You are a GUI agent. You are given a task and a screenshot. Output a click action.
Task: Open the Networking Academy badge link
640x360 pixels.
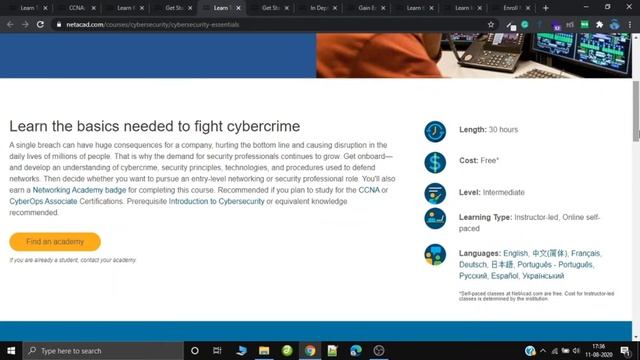click(79, 190)
